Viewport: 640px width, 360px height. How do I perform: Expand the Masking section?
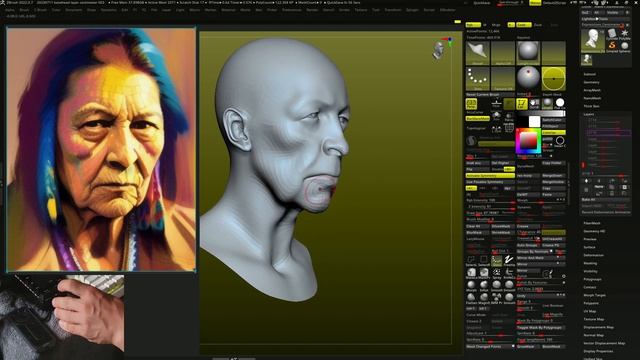click(590, 263)
